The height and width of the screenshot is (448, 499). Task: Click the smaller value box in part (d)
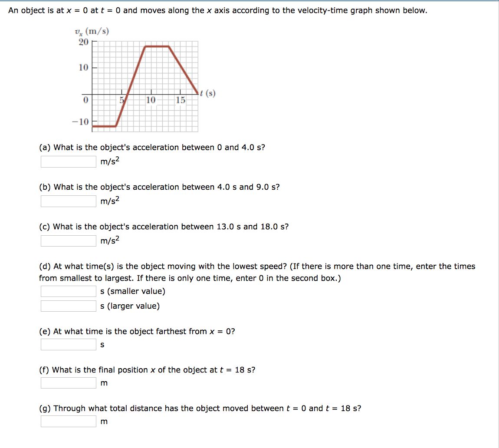pyautogui.click(x=68, y=291)
